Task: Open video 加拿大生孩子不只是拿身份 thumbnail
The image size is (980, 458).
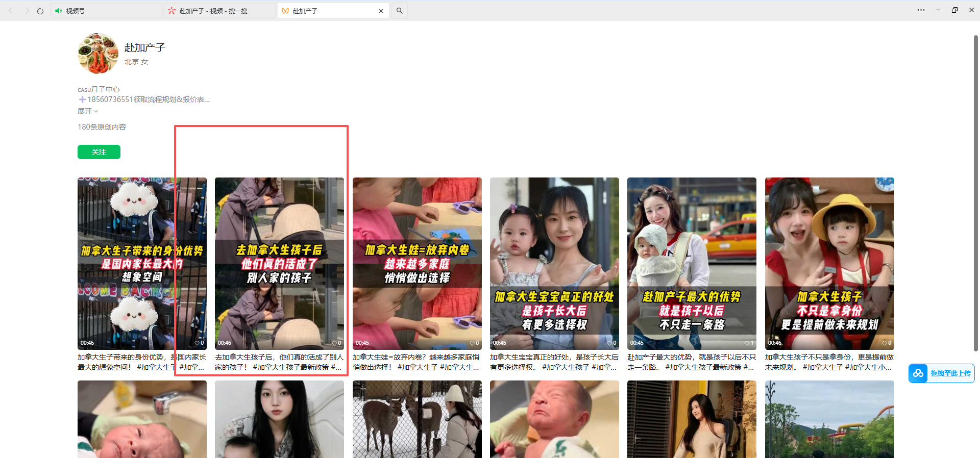Action: (x=829, y=263)
